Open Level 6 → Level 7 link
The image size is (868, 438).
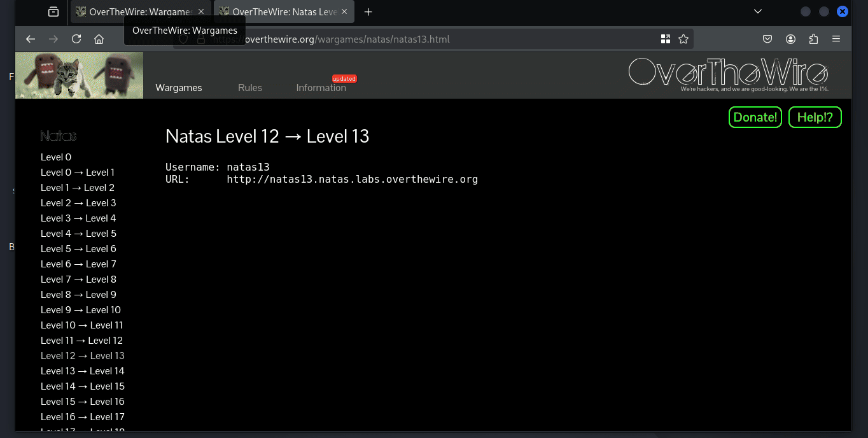pos(78,264)
